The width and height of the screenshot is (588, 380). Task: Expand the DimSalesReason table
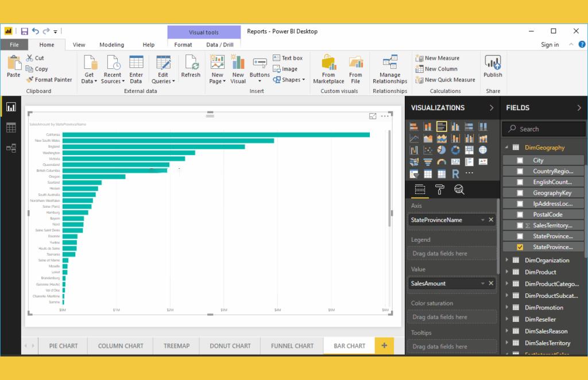coord(506,331)
